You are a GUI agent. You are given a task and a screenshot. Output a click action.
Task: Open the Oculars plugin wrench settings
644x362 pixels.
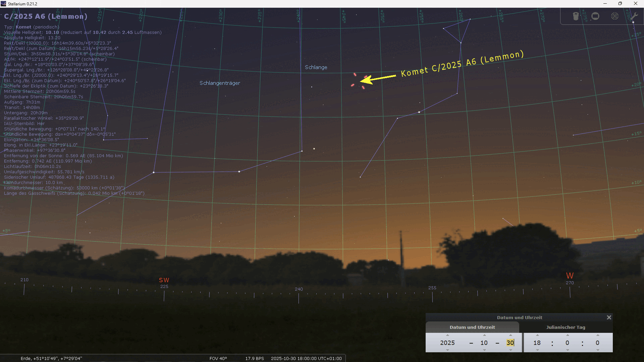(634, 16)
